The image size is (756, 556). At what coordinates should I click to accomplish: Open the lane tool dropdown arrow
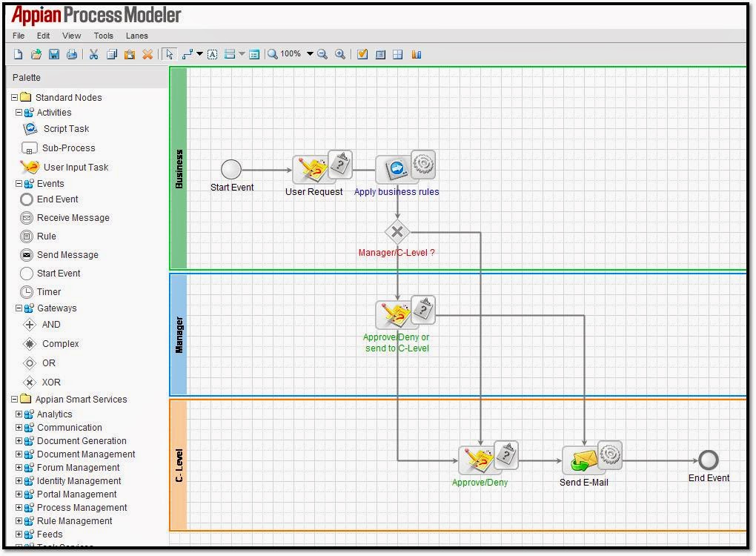click(x=242, y=54)
